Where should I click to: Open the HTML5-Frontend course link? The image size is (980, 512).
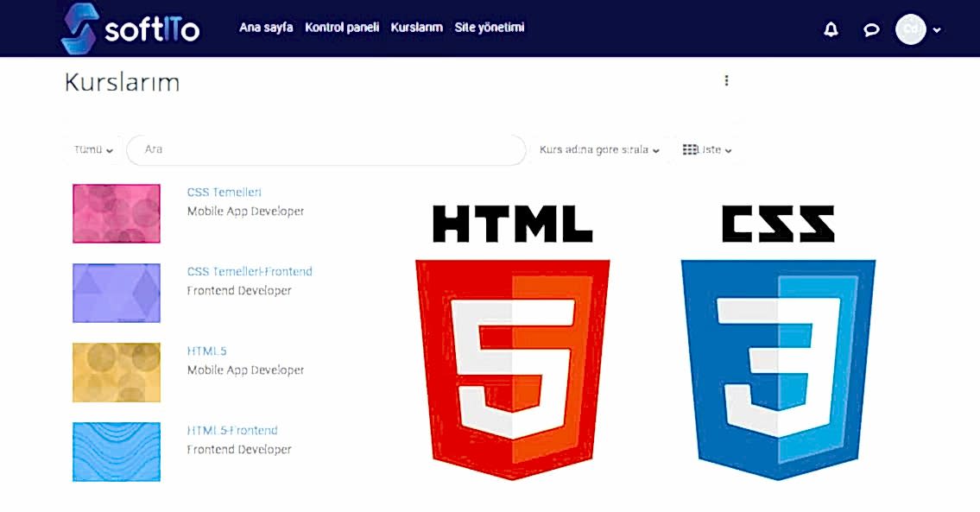point(232,430)
